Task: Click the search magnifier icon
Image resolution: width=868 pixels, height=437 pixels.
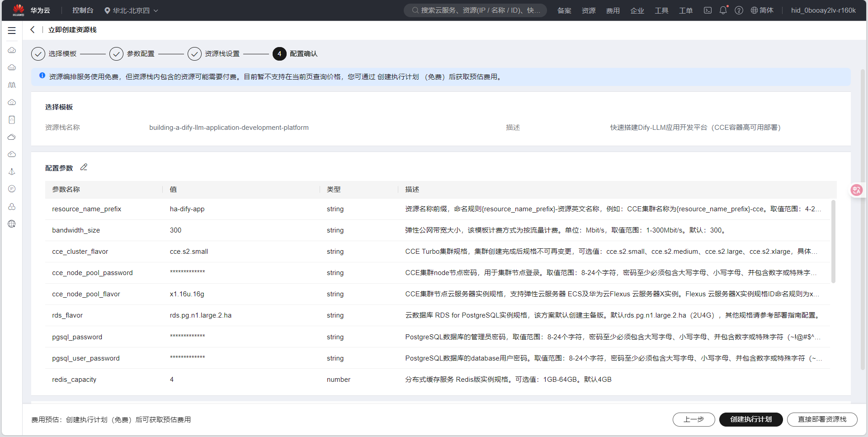Action: coord(415,10)
